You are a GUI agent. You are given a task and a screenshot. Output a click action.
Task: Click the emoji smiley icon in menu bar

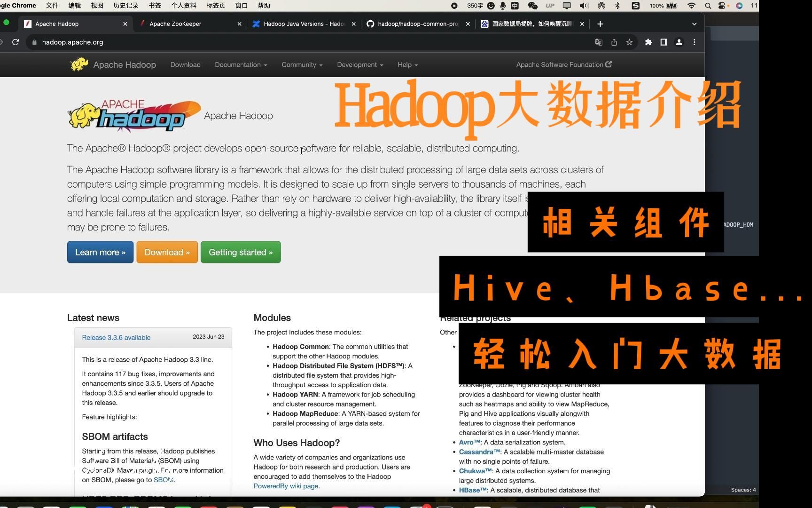pos(491,6)
